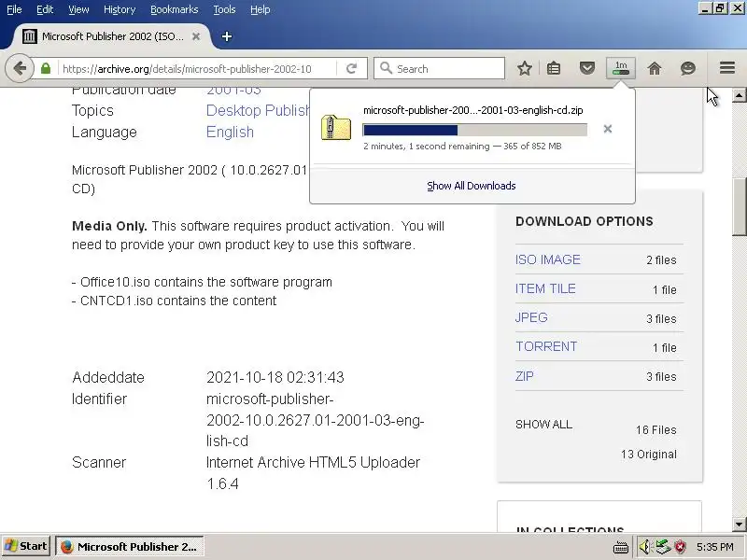
Task: Click the '2 minutes, 1 second remaining' status
Action: [427, 147]
